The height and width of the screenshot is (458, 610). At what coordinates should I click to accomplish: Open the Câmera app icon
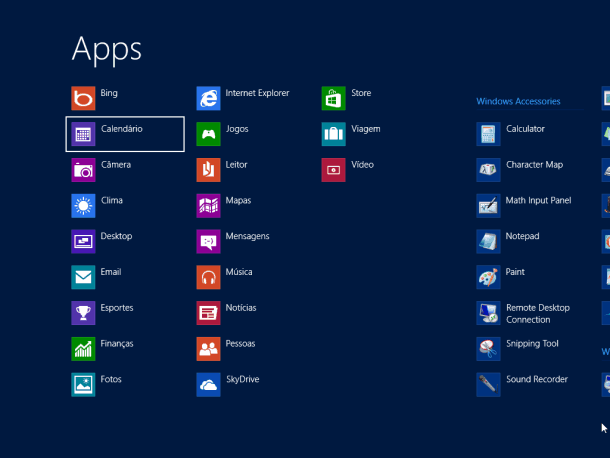83,170
